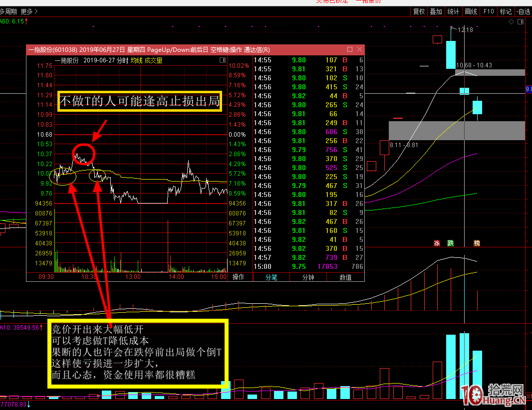Click the 标记 mark button

[506, 11]
